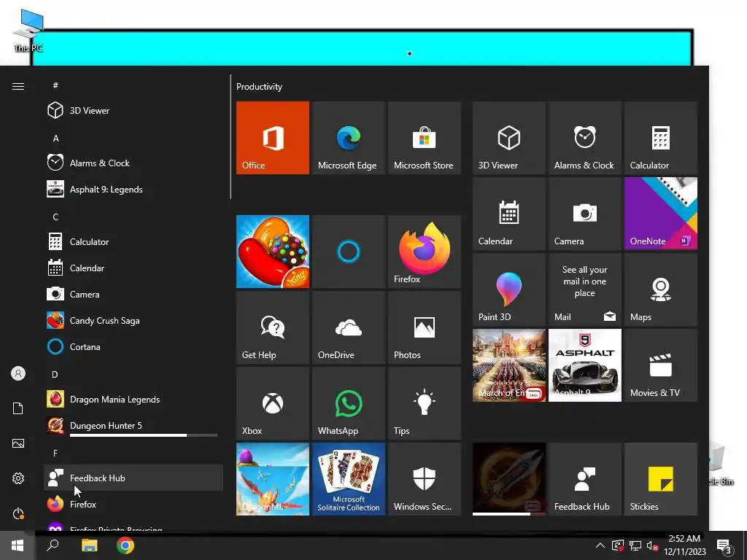Screen dimensions: 747x560
Task: Expand the Start hamburger menu
Action: [18, 86]
